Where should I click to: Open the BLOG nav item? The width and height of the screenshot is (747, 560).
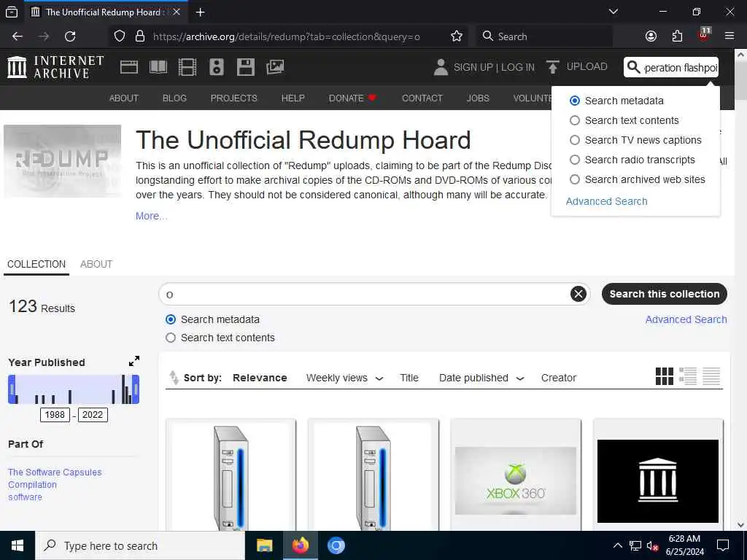pyautogui.click(x=174, y=98)
